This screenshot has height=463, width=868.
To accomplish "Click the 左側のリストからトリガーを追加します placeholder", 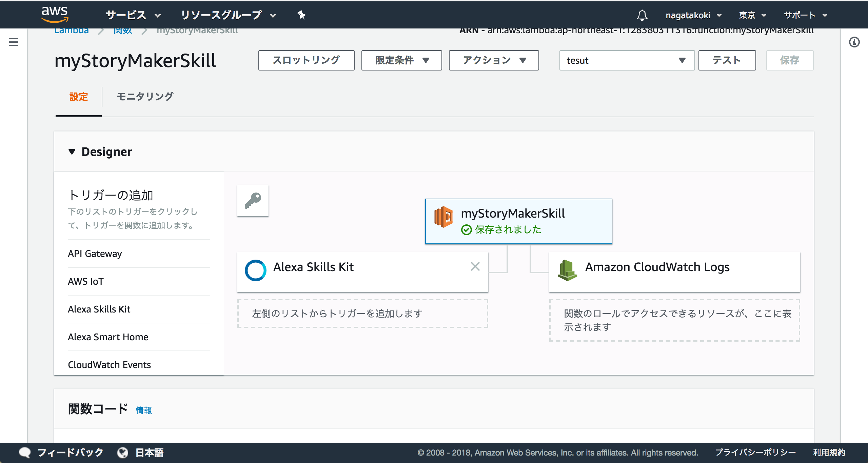I will 362,314.
